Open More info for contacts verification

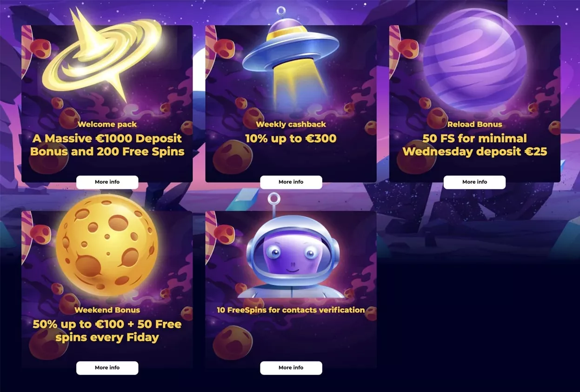[x=291, y=368]
